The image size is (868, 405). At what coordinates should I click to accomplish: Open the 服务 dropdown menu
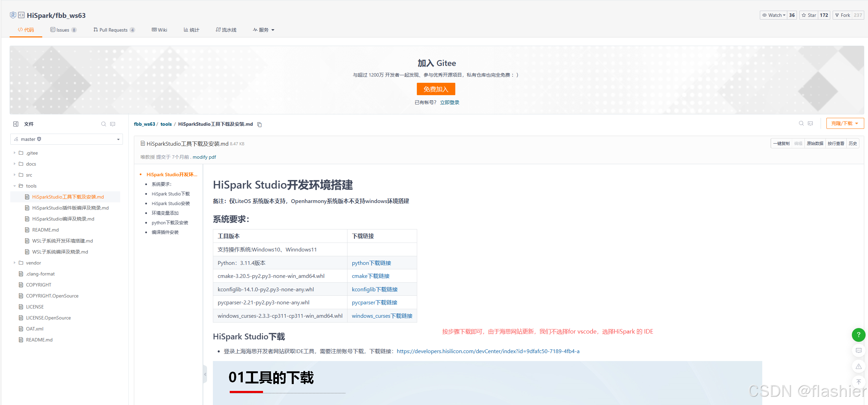(264, 30)
